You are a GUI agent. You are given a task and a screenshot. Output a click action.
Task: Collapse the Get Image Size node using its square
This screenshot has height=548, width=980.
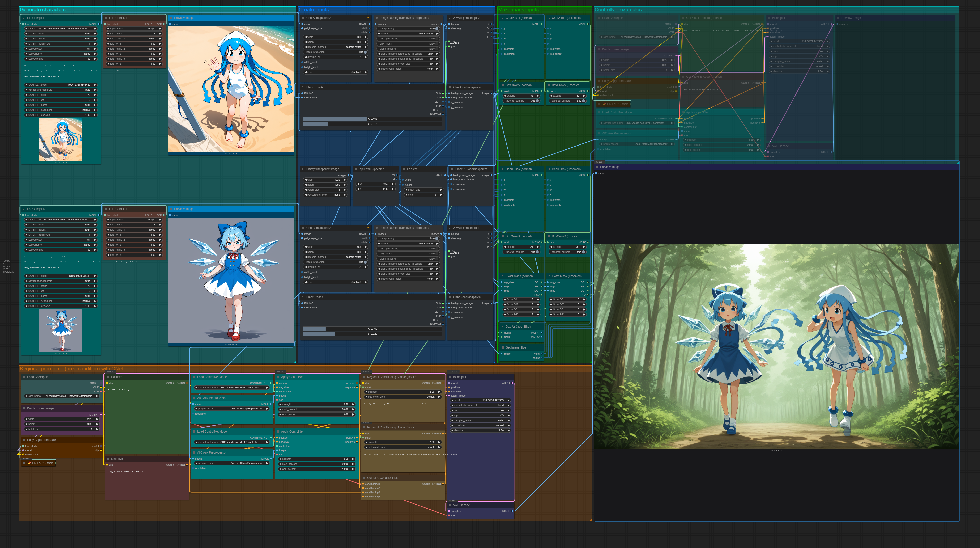point(503,347)
